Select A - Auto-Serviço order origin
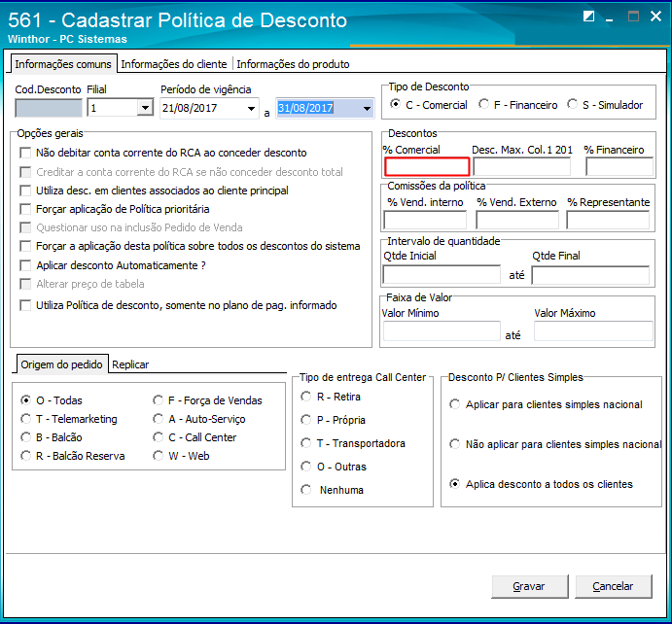This screenshot has width=672, height=624. pos(159,418)
